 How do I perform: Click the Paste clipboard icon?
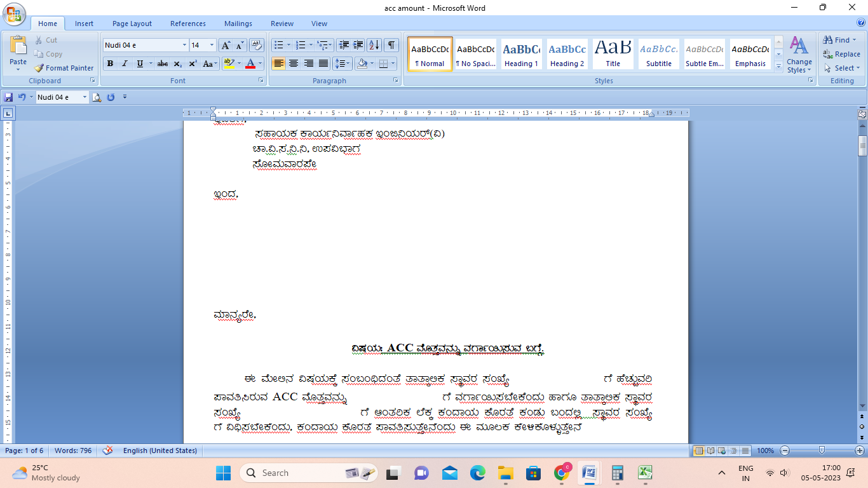pos(18,46)
